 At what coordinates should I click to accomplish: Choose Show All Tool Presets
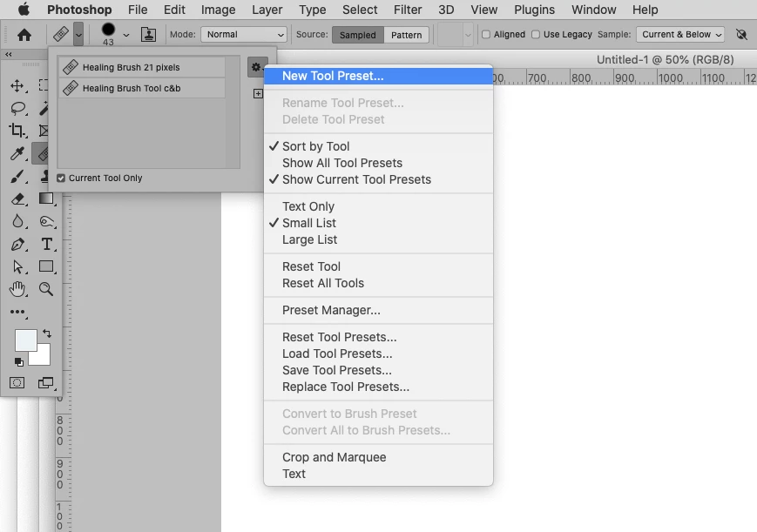tap(378, 163)
